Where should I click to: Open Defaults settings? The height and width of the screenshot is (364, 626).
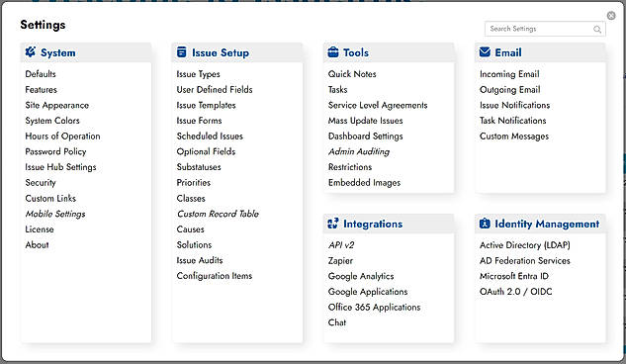[x=41, y=74]
